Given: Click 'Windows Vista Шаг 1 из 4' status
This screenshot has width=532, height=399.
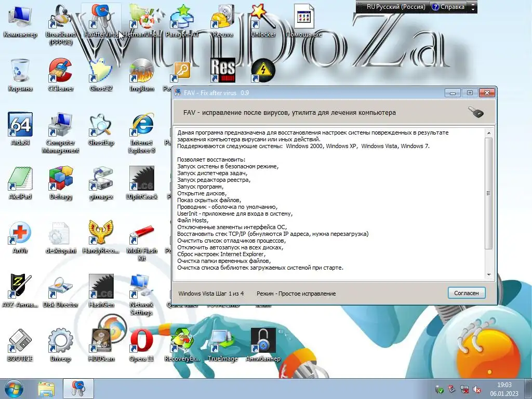Looking at the screenshot, I should click(211, 294).
